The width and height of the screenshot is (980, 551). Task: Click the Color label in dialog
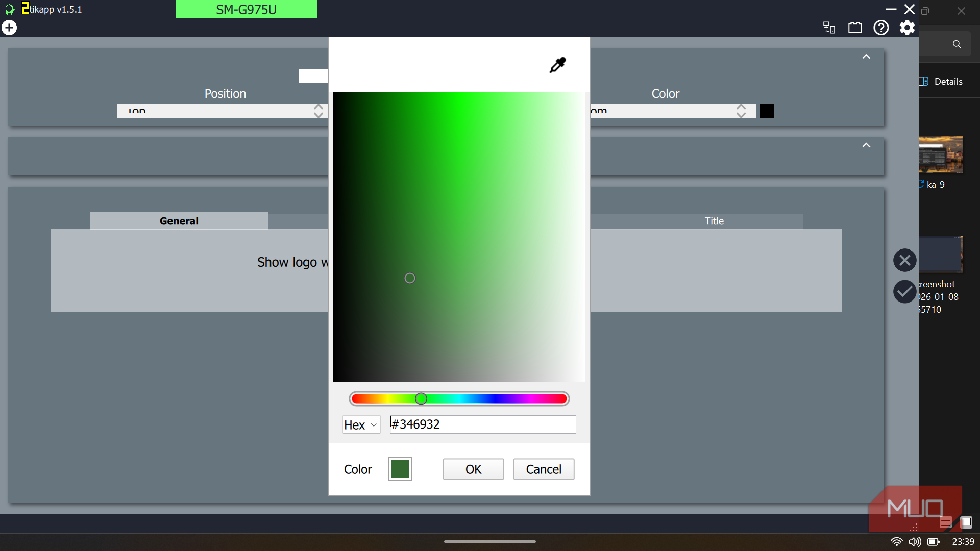coord(358,469)
